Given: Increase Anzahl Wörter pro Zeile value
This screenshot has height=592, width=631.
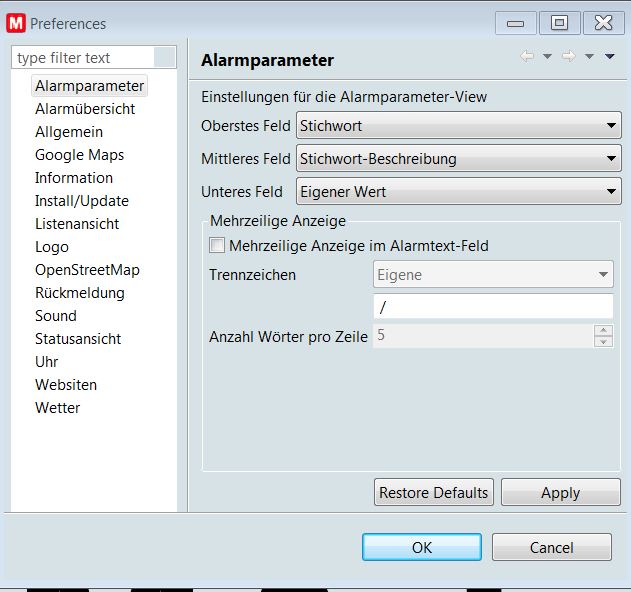Looking at the screenshot, I should pos(603,330).
